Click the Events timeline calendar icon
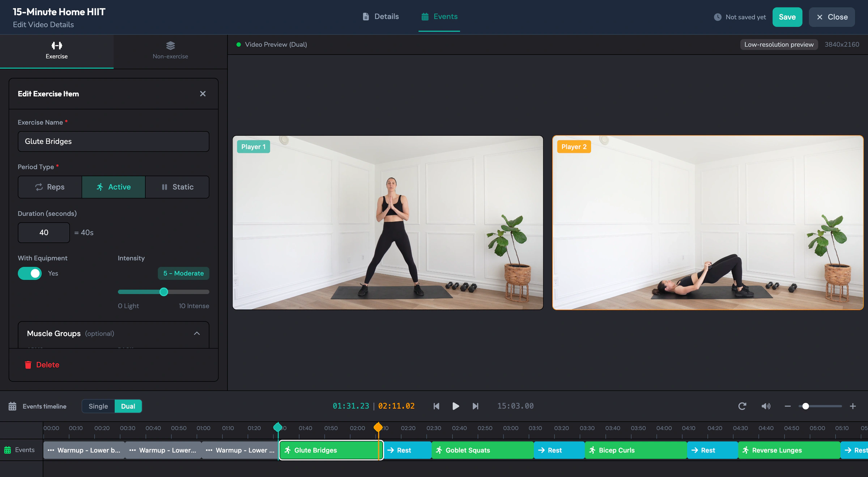868x477 pixels. 12,406
